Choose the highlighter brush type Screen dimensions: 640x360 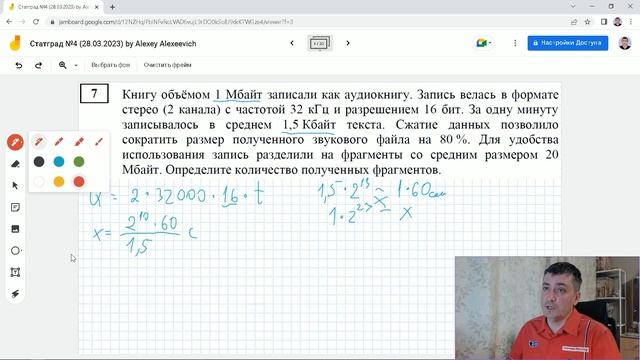79,142
